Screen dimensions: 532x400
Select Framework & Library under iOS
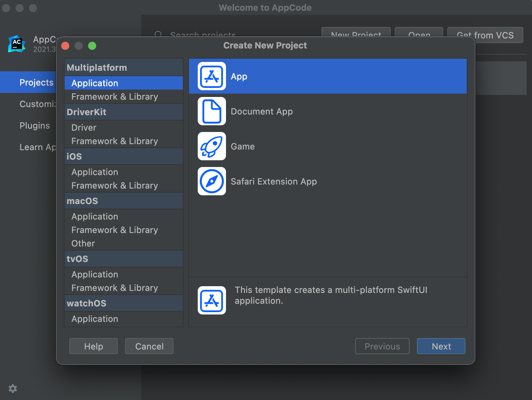coord(124,185)
